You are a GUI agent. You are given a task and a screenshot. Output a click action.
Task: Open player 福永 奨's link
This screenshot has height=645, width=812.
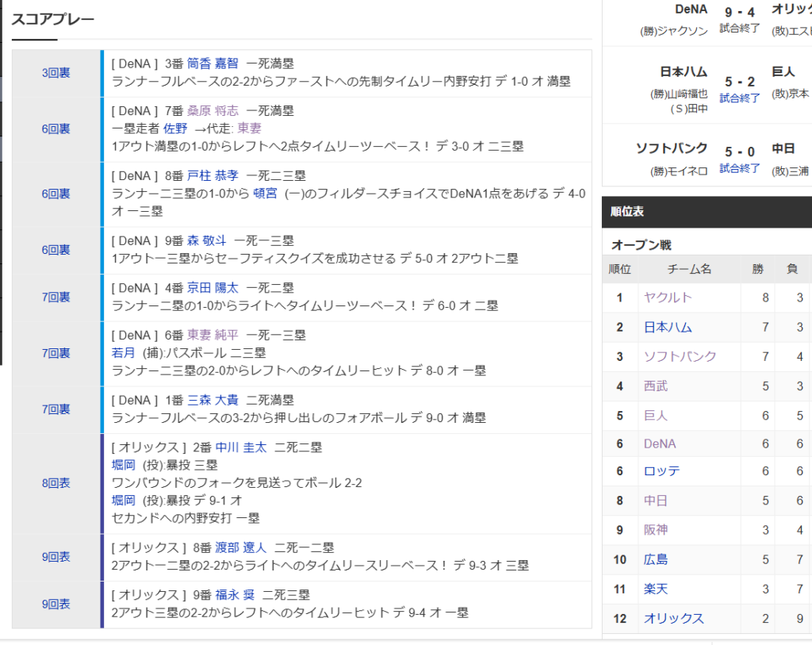(x=235, y=594)
